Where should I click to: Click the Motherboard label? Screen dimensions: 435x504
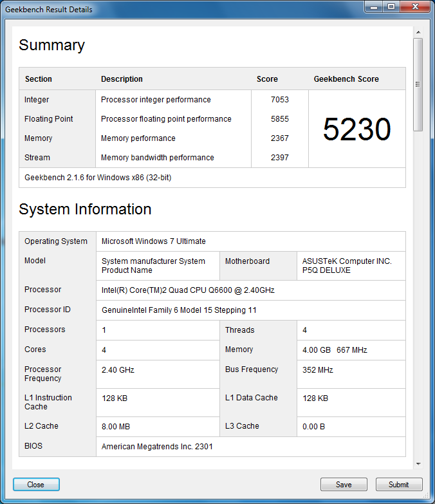pyautogui.click(x=247, y=261)
